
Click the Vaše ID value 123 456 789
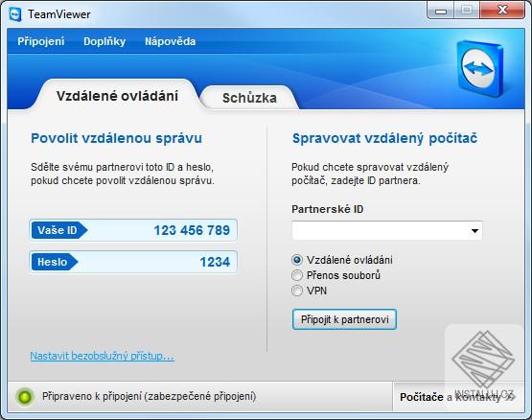192,230
